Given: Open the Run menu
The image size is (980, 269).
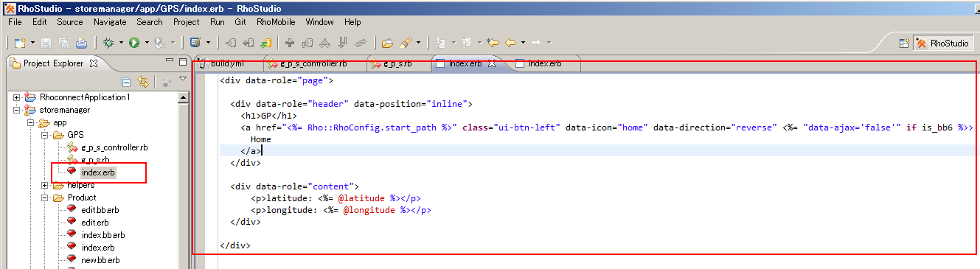Looking at the screenshot, I should pos(218,22).
